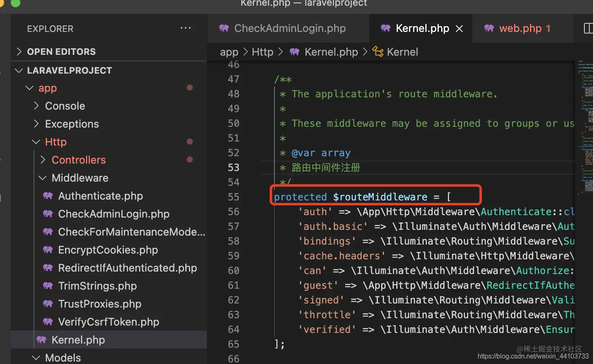Click the EXPLORER panel title
Image resolution: width=593 pixels, height=364 pixels.
coord(50,29)
